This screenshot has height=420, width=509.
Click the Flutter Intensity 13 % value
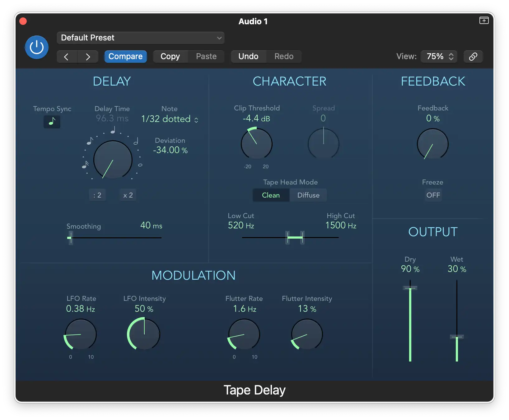coord(307,309)
